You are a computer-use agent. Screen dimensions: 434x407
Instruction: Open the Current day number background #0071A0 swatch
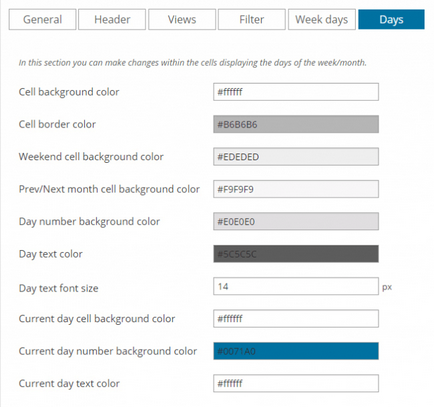296,351
